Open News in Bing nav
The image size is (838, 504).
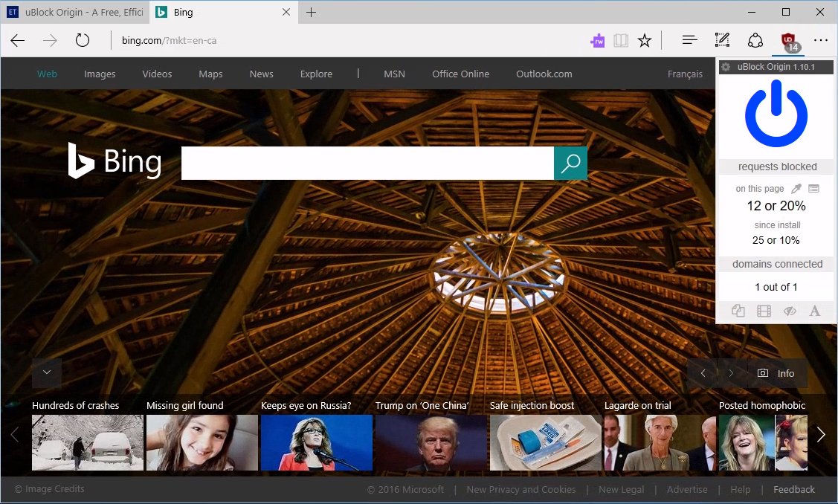[261, 74]
